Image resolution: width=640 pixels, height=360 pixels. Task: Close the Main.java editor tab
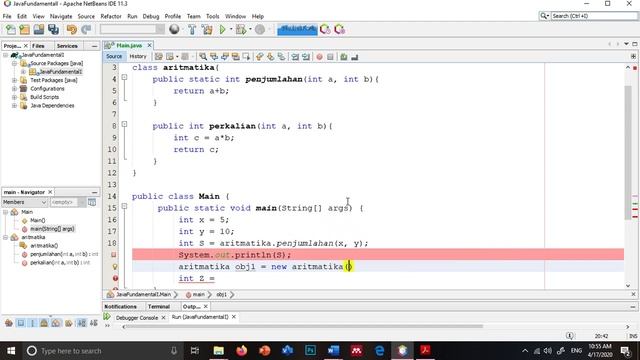(149, 45)
